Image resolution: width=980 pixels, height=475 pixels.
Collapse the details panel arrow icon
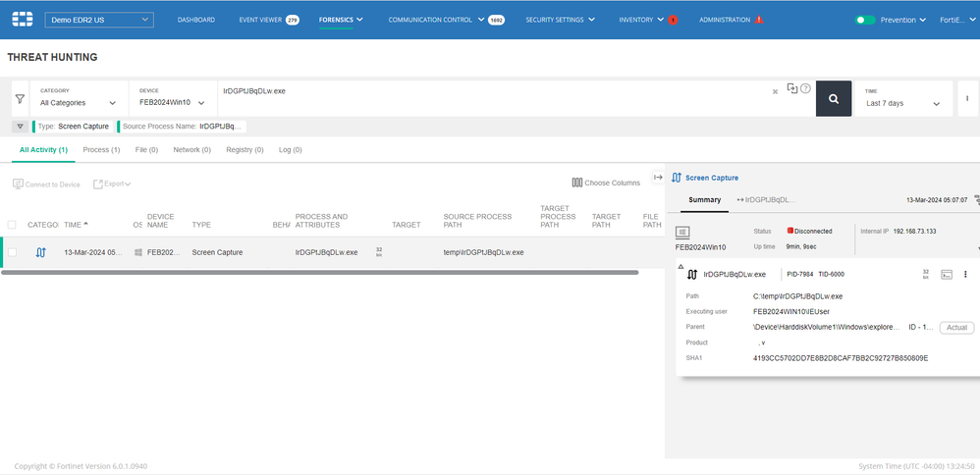click(658, 178)
